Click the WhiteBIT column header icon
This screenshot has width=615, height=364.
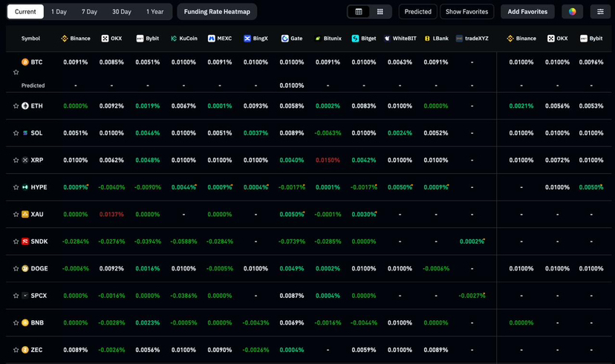pos(387,39)
